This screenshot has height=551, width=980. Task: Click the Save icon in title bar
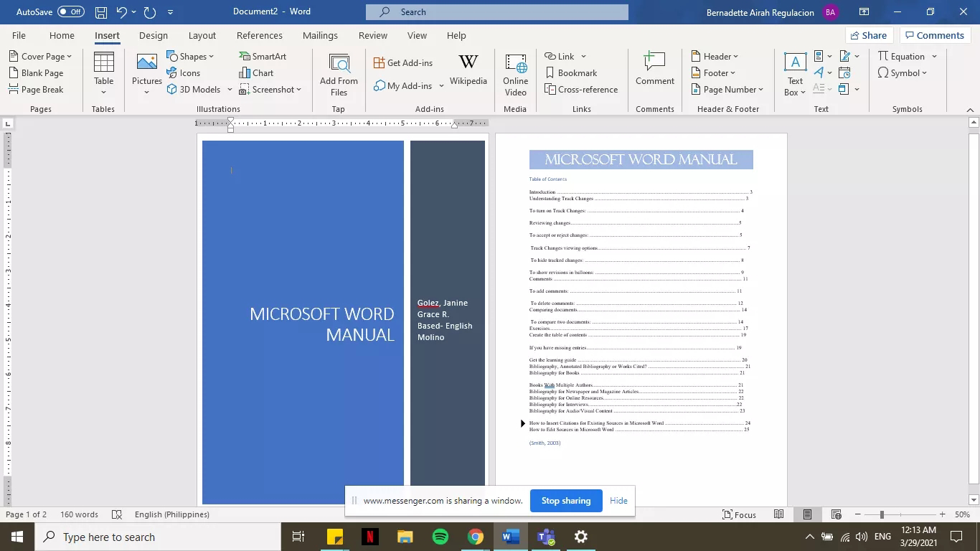click(x=101, y=12)
